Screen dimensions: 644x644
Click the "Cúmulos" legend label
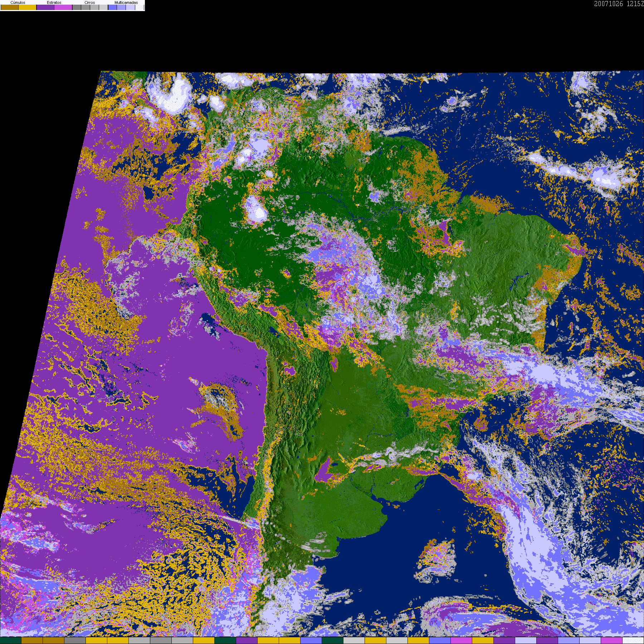18,3
